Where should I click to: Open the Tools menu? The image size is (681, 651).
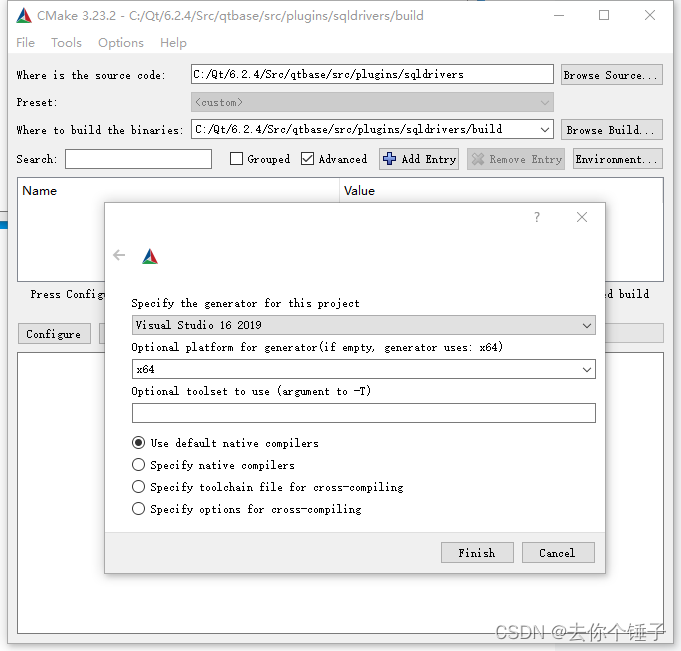coord(66,43)
